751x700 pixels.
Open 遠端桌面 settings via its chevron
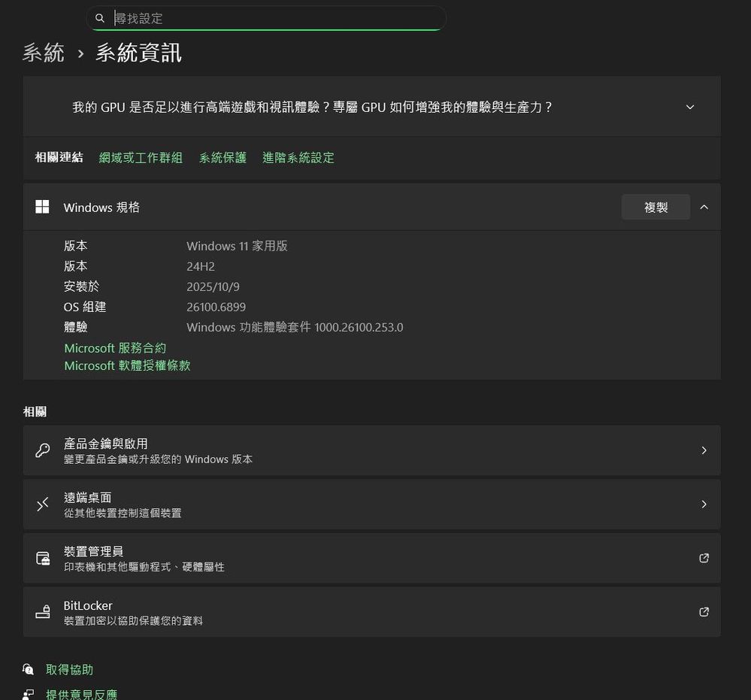pos(704,504)
